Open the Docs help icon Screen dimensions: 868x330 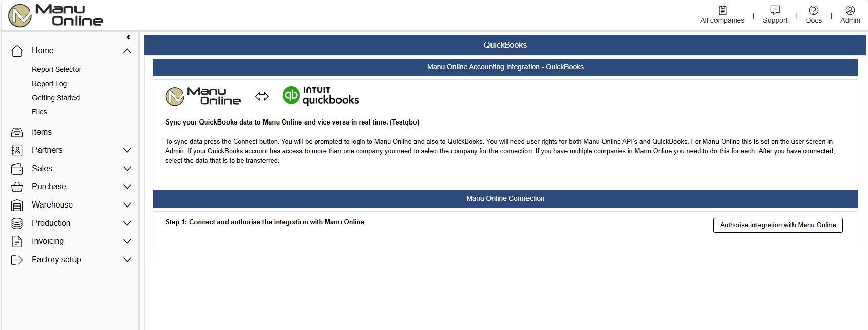814,10
